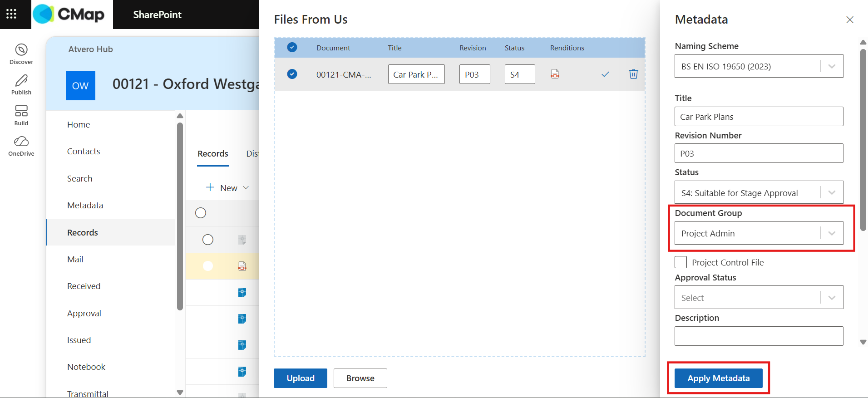868x398 pixels.
Task: Open Mail in the site navigation
Action: pyautogui.click(x=75, y=259)
